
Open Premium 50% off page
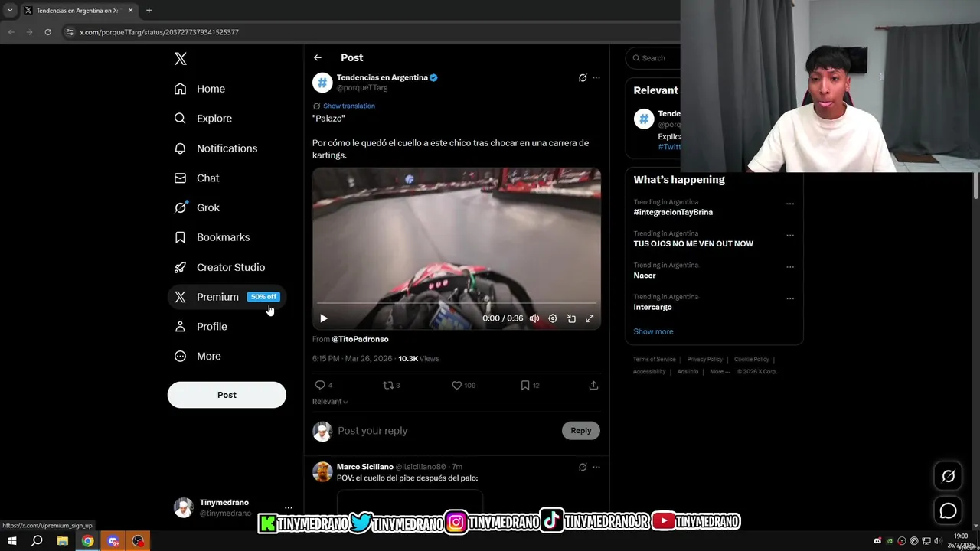[227, 297]
